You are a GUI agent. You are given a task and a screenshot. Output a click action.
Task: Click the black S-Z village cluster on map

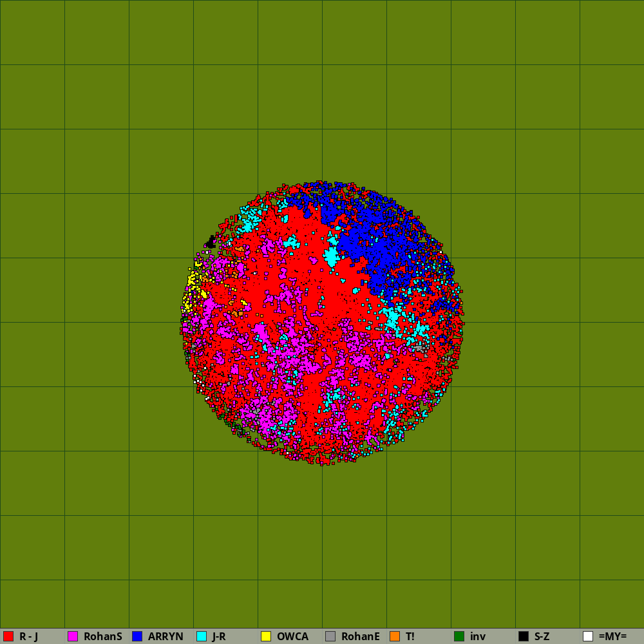pyautogui.click(x=211, y=242)
